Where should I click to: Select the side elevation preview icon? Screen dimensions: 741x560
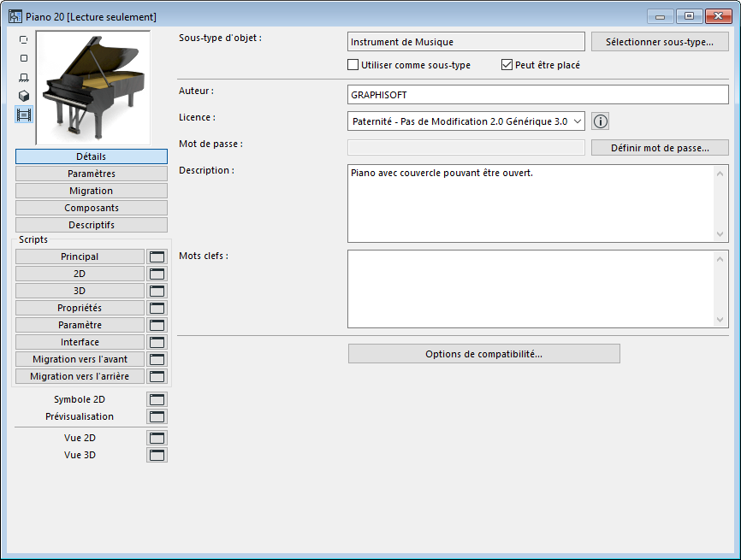pyautogui.click(x=24, y=78)
